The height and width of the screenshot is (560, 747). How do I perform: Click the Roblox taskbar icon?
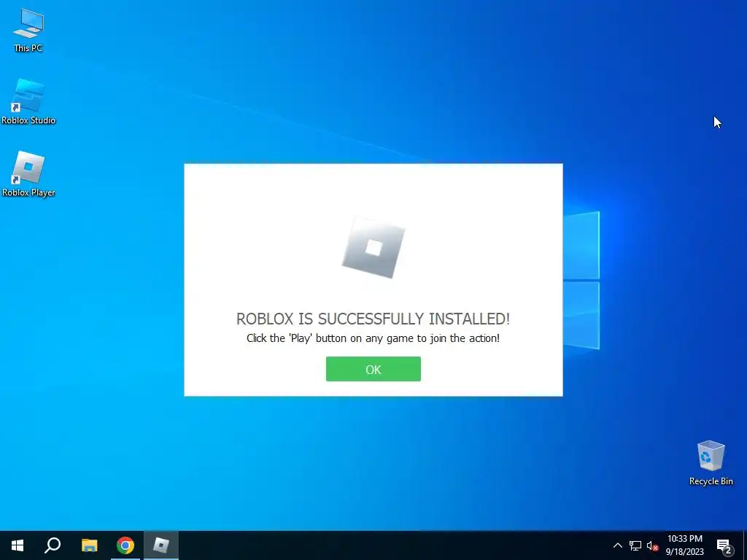161,545
